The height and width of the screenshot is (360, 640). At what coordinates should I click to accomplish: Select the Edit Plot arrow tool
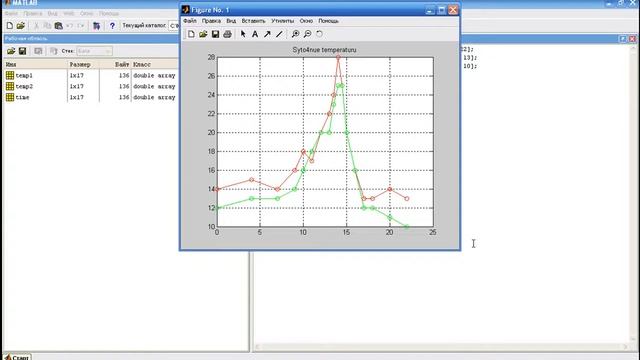pos(243,34)
